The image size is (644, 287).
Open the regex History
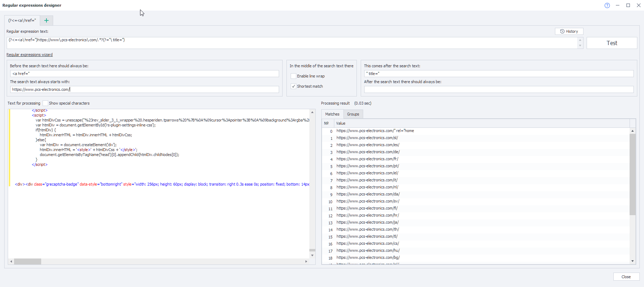569,31
